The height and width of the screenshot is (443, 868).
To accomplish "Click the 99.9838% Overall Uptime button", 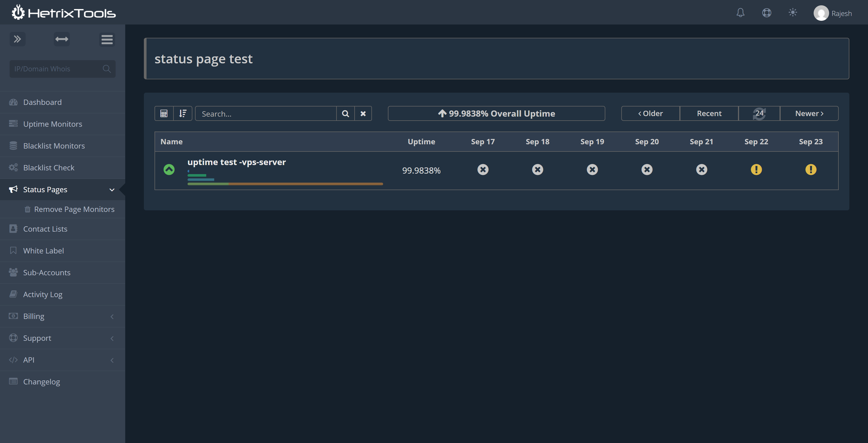I will point(496,113).
